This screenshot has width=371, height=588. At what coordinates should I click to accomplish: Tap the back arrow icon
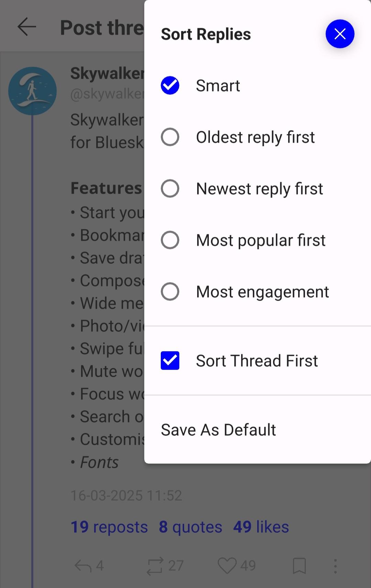click(x=27, y=27)
